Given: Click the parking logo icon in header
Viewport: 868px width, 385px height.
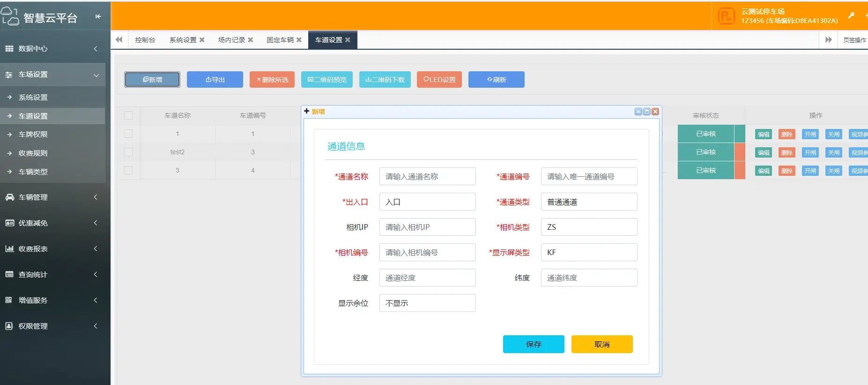Looking at the screenshot, I should point(726,16).
